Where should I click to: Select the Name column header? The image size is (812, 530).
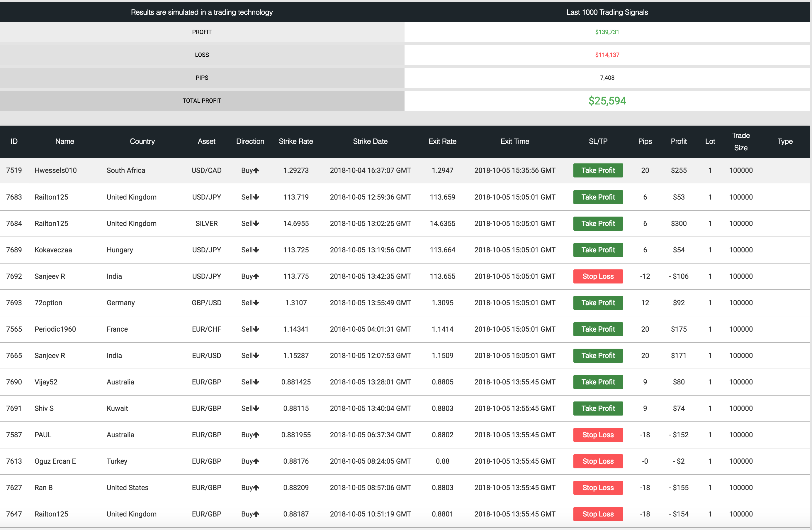pos(64,141)
